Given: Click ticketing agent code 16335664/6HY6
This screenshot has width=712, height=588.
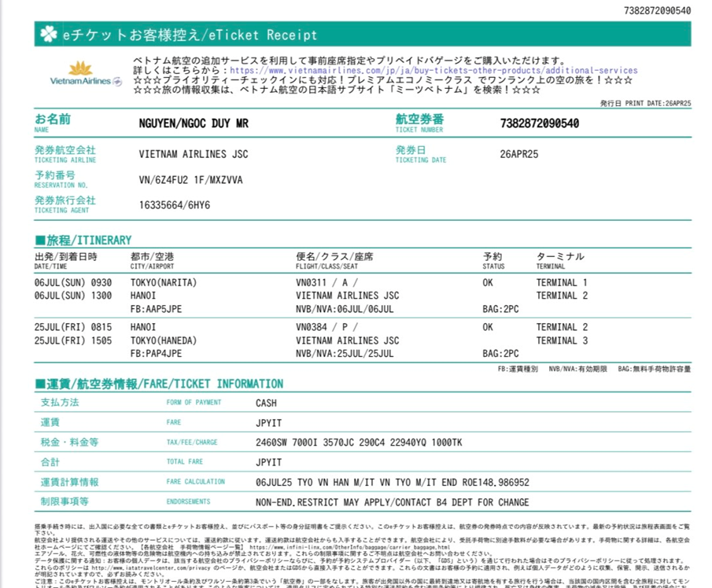Looking at the screenshot, I should coord(175,206).
